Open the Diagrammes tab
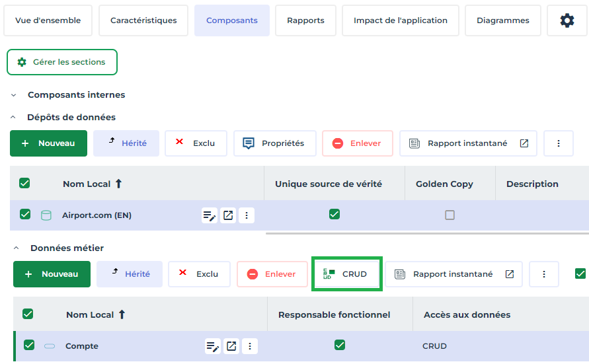The height and width of the screenshot is (364, 589). coord(502,20)
